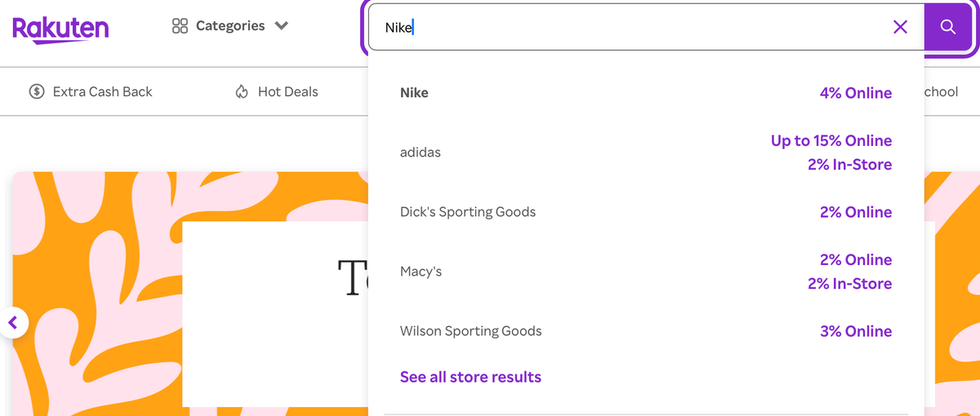Click the Categories grid icon
The width and height of the screenshot is (980, 416).
point(180,26)
